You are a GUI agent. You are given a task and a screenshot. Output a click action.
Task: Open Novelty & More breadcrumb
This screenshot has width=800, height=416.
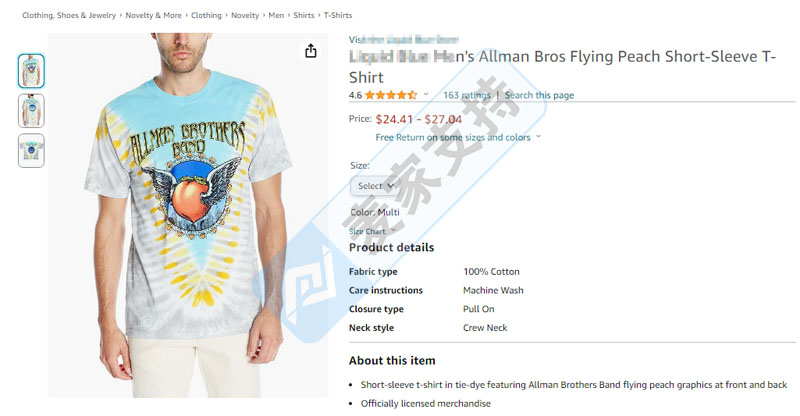154,15
